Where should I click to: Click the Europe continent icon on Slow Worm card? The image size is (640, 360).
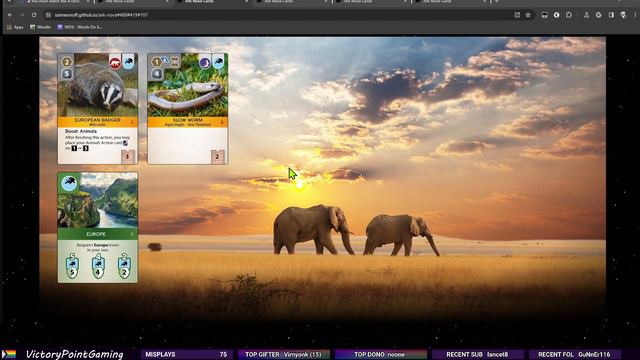[218, 62]
